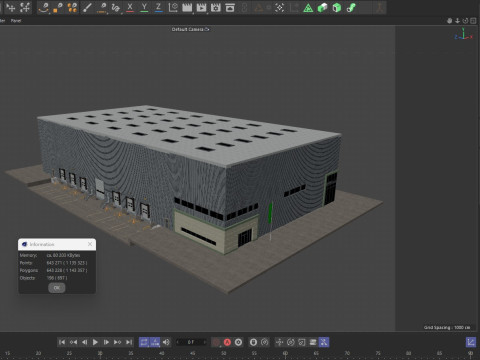Image resolution: width=480 pixels, height=360 pixels.
Task: Click the Points count in Information dialog
Action: pos(67,263)
